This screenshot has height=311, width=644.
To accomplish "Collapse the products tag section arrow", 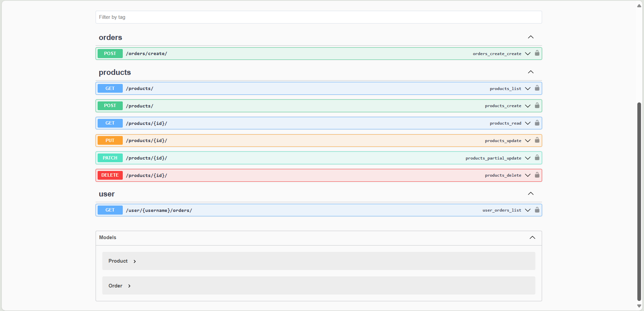I will tap(531, 72).
